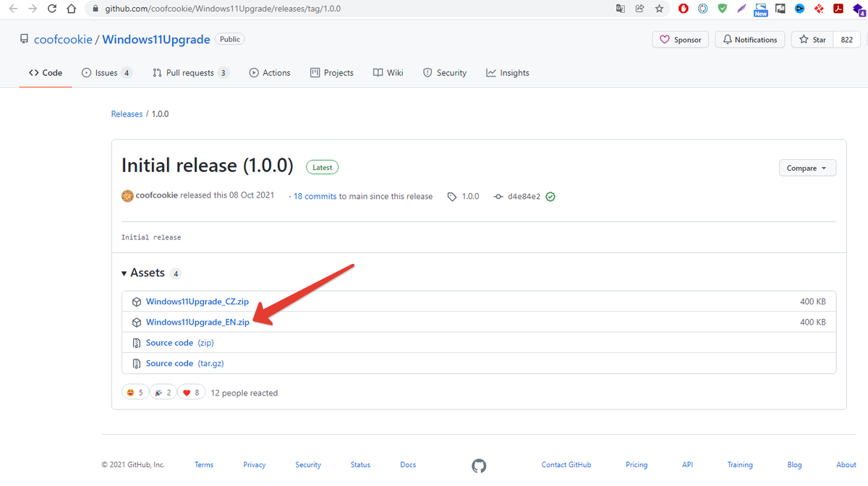Open the Insights tab

pos(508,73)
